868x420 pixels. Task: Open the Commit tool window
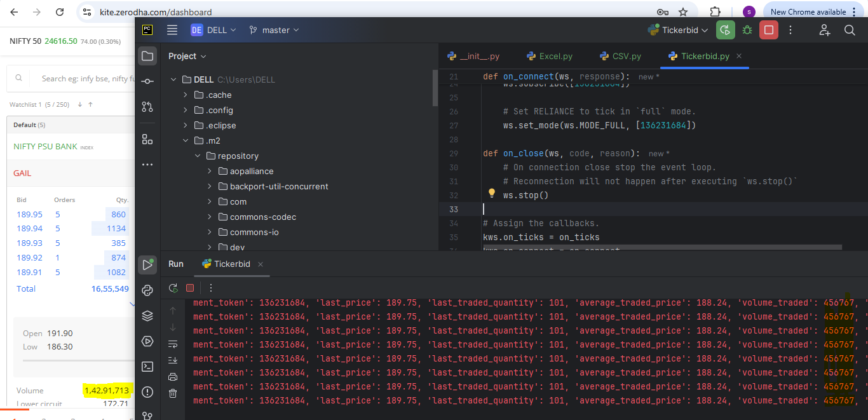click(147, 81)
